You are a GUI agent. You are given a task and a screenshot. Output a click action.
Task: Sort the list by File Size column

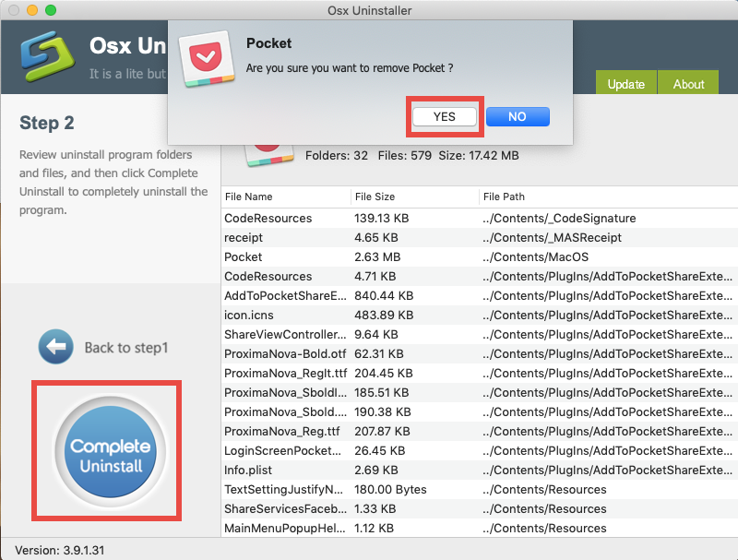pos(378,197)
